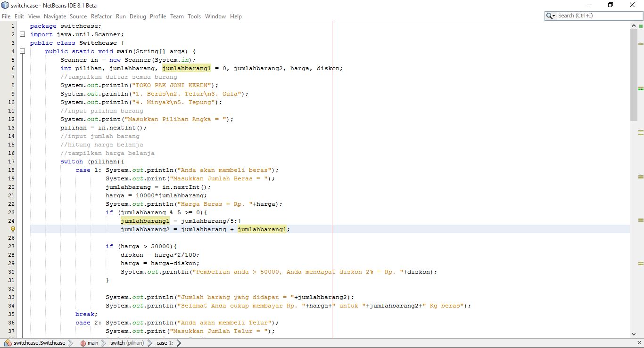Select switchcase.Switchcase in the breadcrumb bar
This screenshot has width=644, height=348.
pos(40,343)
